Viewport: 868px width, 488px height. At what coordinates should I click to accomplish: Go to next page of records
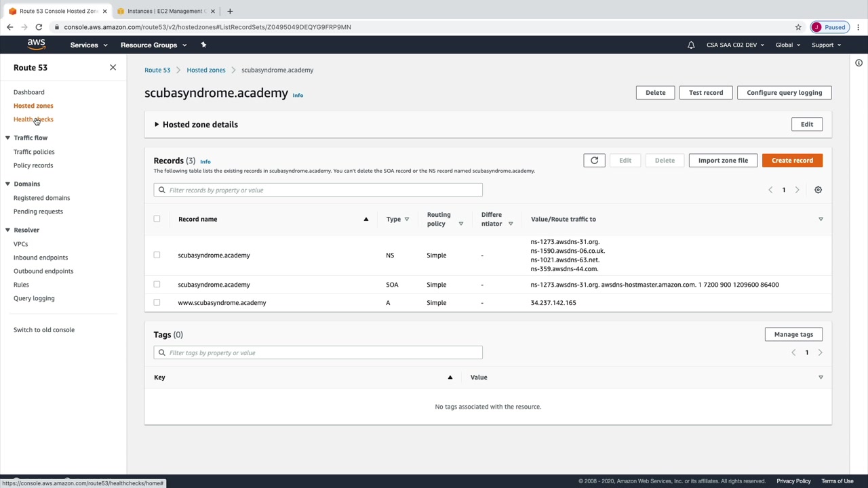(x=797, y=190)
